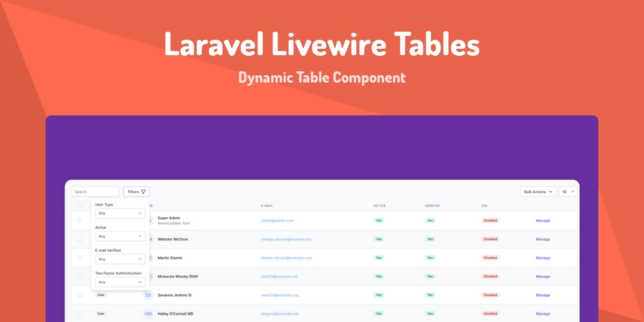Click the VERIFIED column header
The width and height of the screenshot is (644, 322).
(x=433, y=205)
